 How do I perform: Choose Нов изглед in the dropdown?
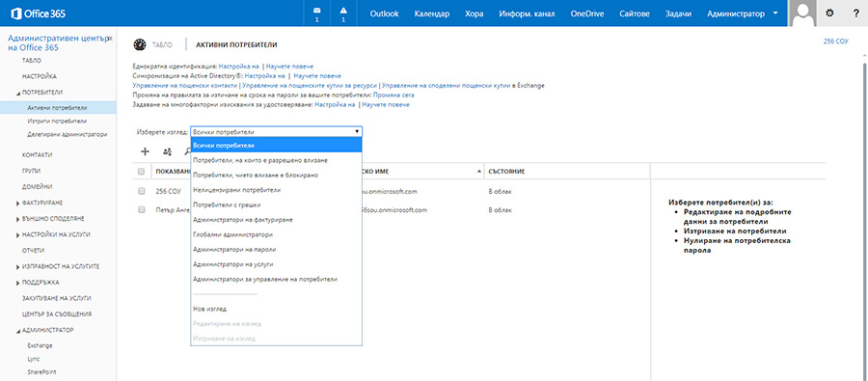click(276, 309)
